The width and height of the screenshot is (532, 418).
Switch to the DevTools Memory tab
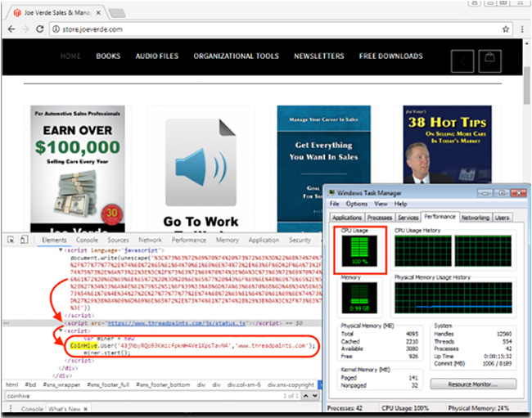coord(228,240)
